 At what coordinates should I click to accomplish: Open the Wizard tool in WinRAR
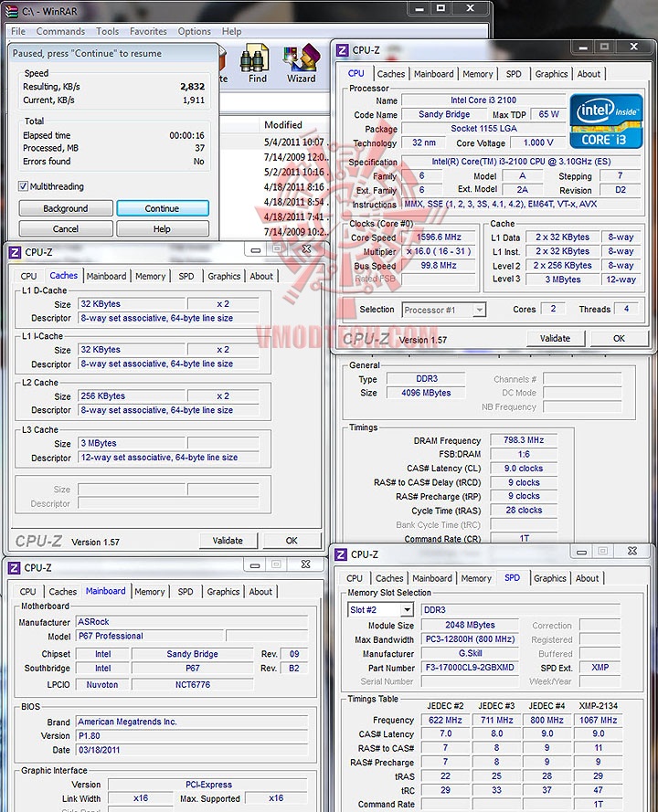302,64
